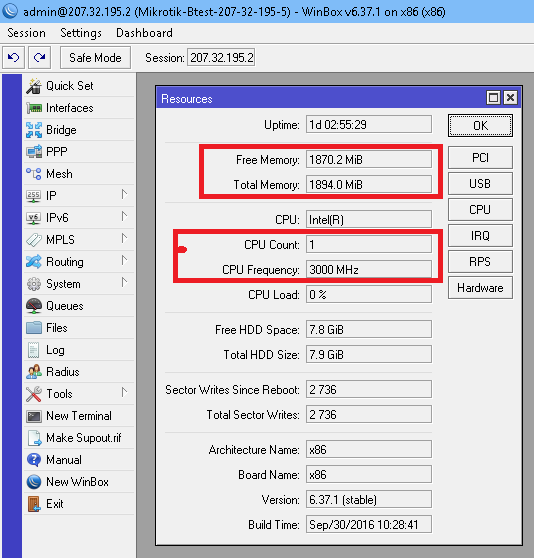The image size is (534, 558).
Task: Select Interfaces in the sidebar
Action: pos(80,108)
